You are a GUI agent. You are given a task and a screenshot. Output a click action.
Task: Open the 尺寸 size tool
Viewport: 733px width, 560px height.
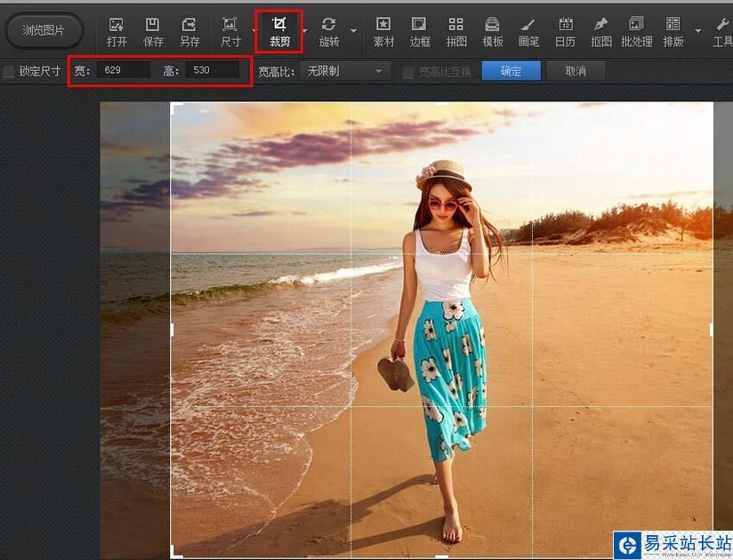pyautogui.click(x=230, y=32)
